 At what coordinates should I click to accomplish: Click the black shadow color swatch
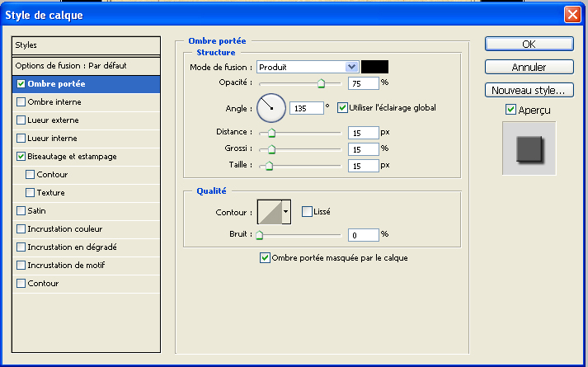374,67
